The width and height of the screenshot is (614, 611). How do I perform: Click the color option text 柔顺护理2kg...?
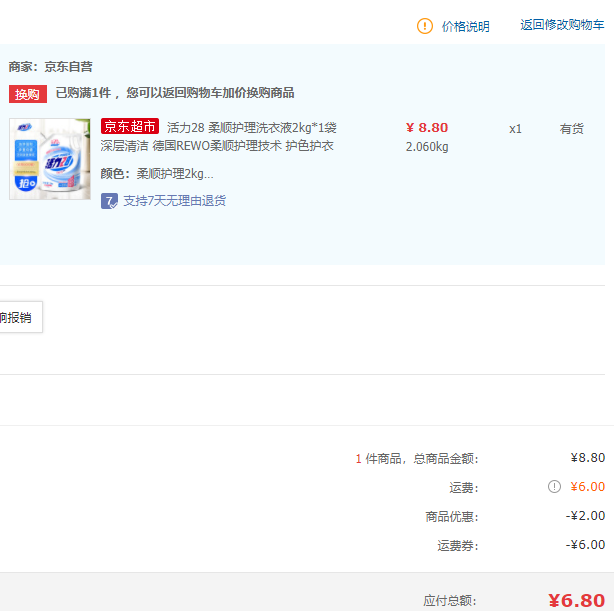pyautogui.click(x=175, y=174)
